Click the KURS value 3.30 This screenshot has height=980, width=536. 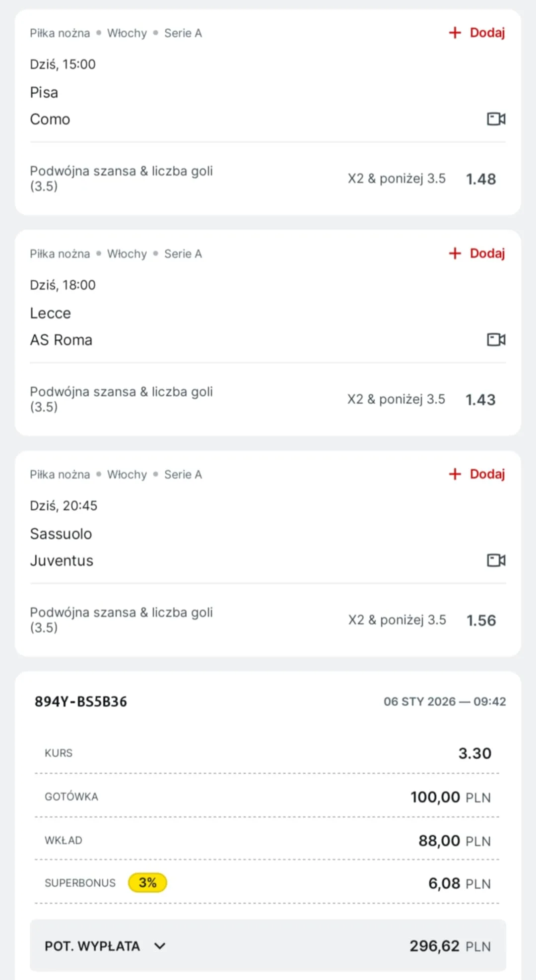pyautogui.click(x=474, y=753)
